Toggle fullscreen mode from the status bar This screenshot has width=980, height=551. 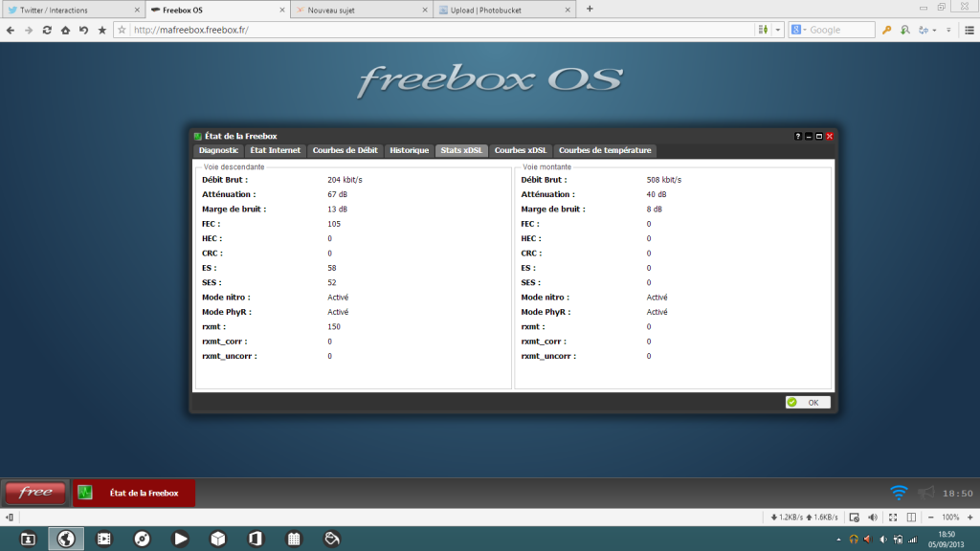click(893, 518)
